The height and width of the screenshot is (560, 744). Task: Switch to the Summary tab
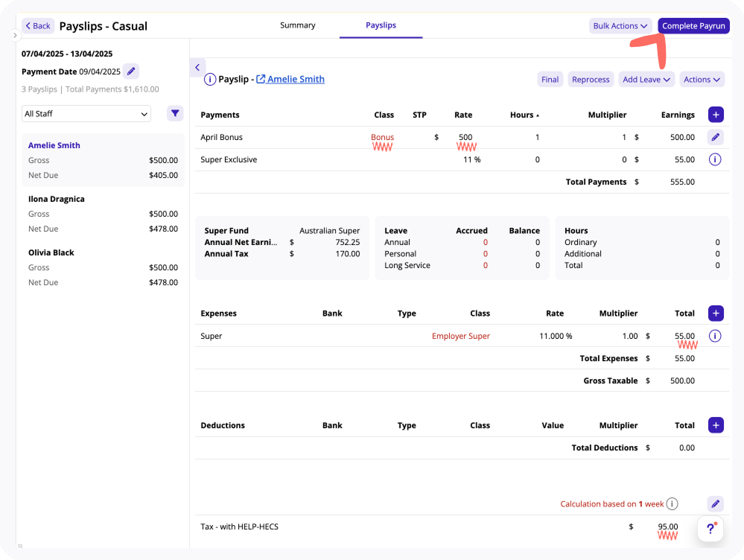point(297,25)
